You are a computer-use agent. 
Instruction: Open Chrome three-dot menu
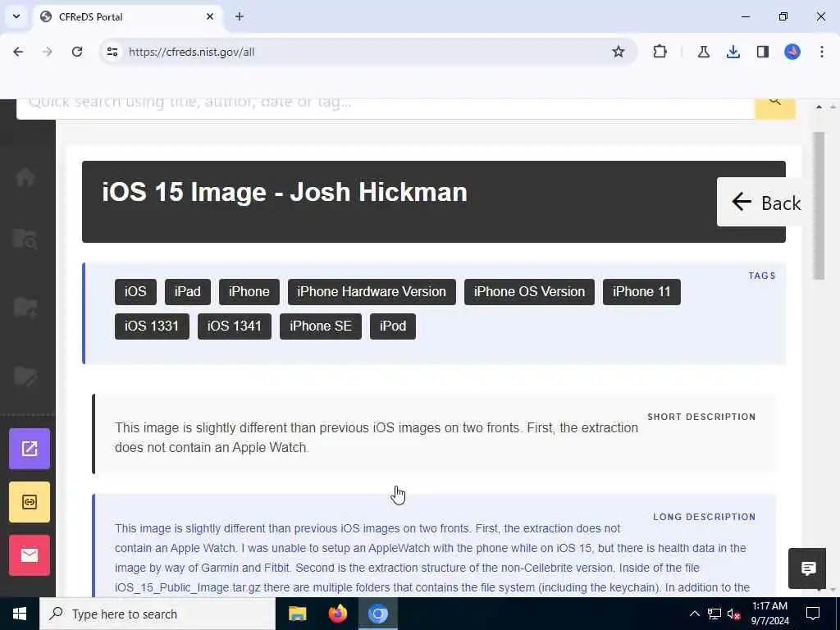pos(822,52)
